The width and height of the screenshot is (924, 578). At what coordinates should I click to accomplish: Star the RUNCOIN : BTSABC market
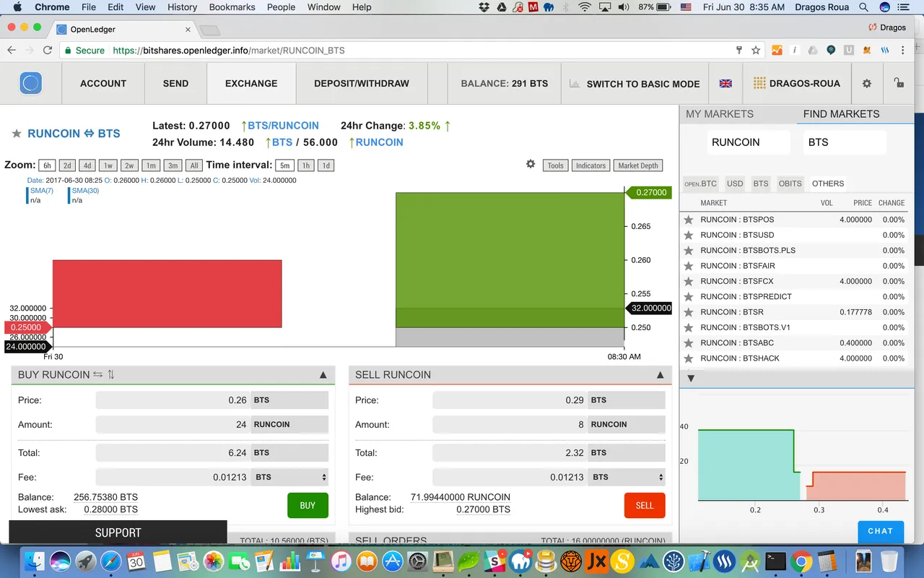click(x=689, y=343)
